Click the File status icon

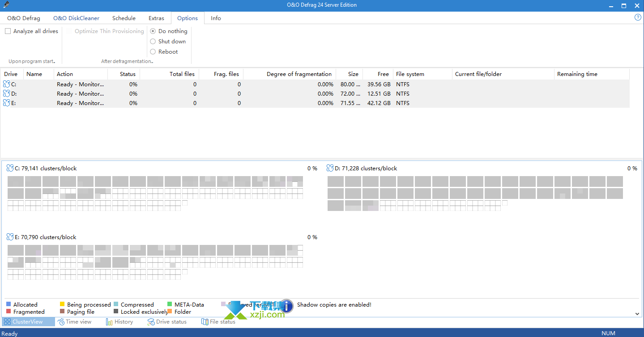tap(205, 322)
